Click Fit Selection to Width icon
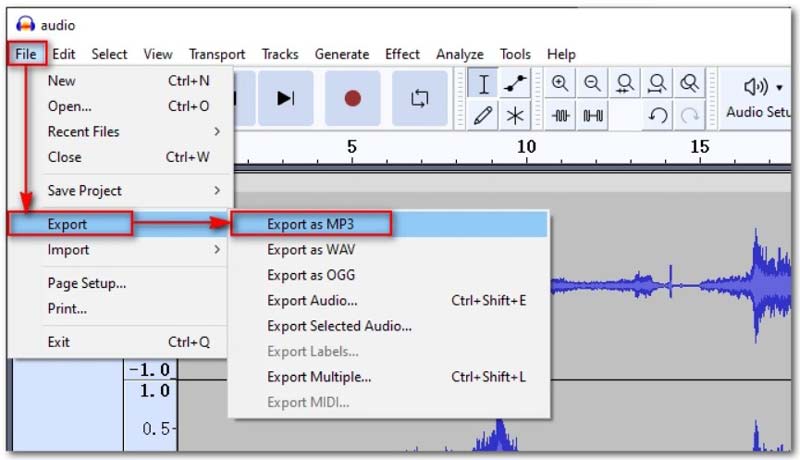This screenshot has width=800, height=460. tap(624, 83)
